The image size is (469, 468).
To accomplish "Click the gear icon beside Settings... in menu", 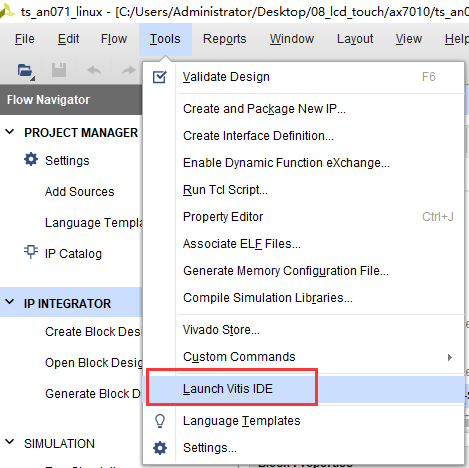I will 160,448.
